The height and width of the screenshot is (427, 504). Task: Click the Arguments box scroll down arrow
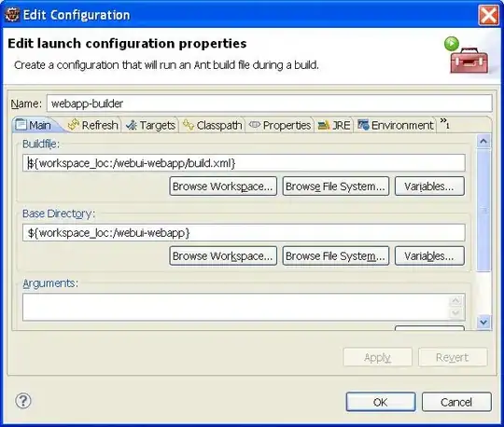click(x=455, y=313)
